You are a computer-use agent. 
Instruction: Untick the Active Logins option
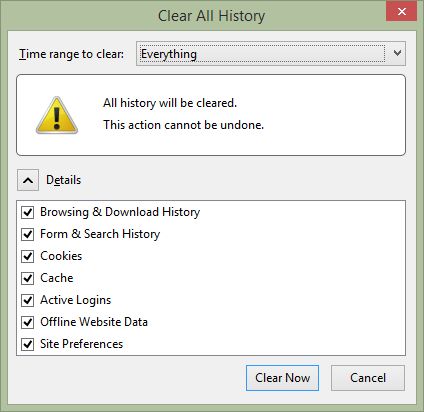pyautogui.click(x=27, y=300)
